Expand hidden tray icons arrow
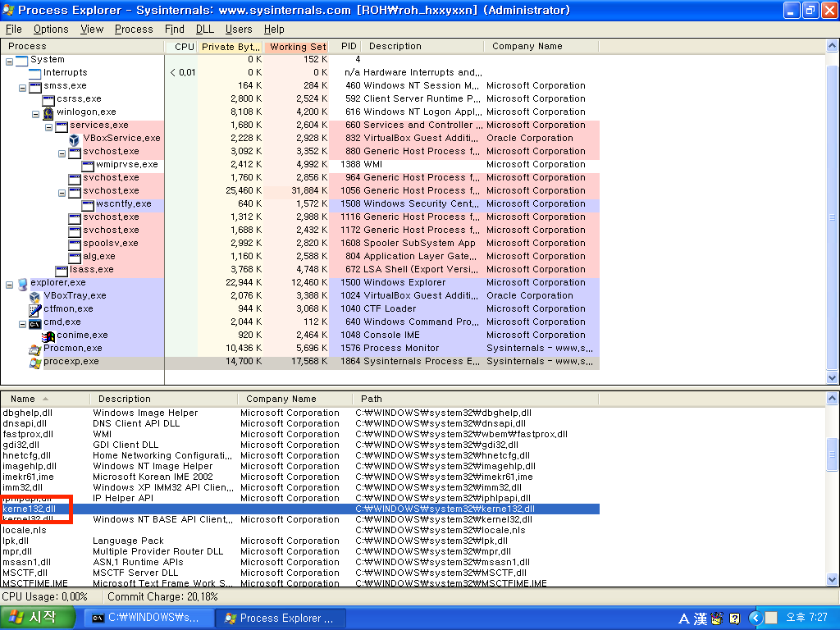Viewport: 840px width, 630px height. [x=755, y=619]
